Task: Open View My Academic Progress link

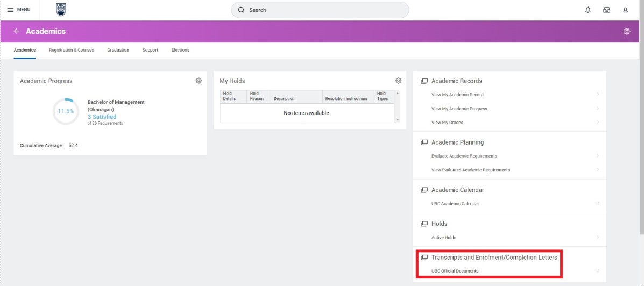Action: coord(459,109)
